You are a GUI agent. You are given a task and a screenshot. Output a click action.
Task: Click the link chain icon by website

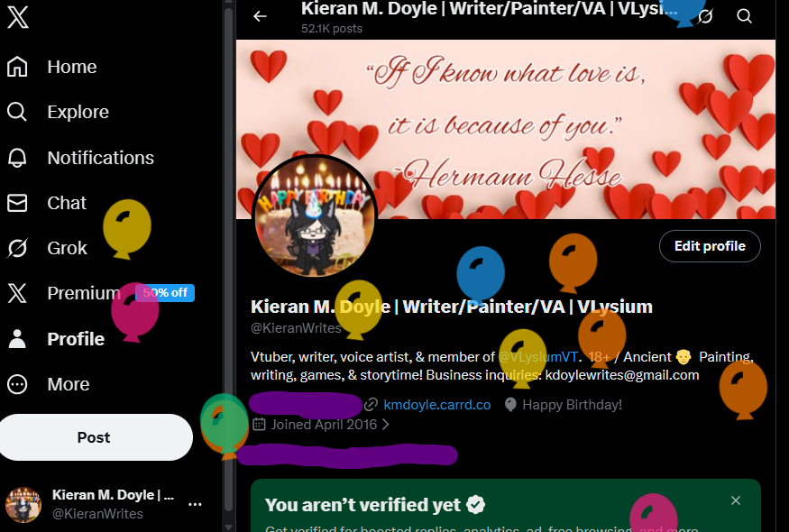click(x=371, y=404)
